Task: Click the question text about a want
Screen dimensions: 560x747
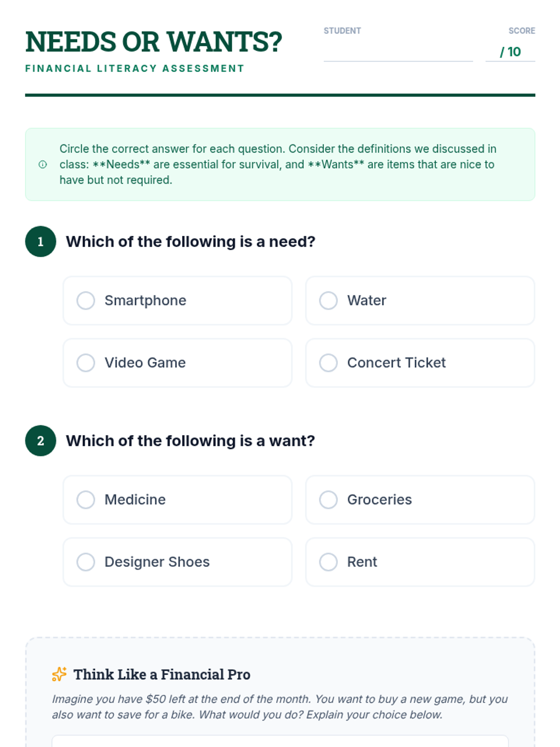Action: (190, 441)
